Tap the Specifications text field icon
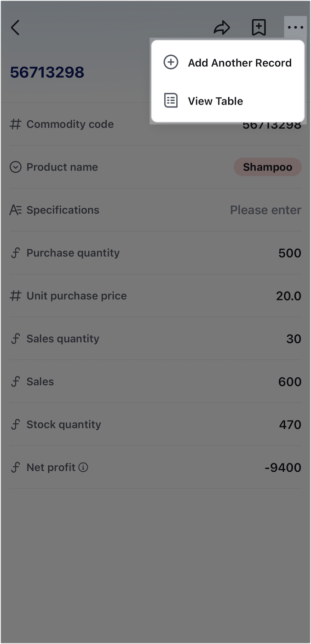311x644 pixels. pos(16,210)
